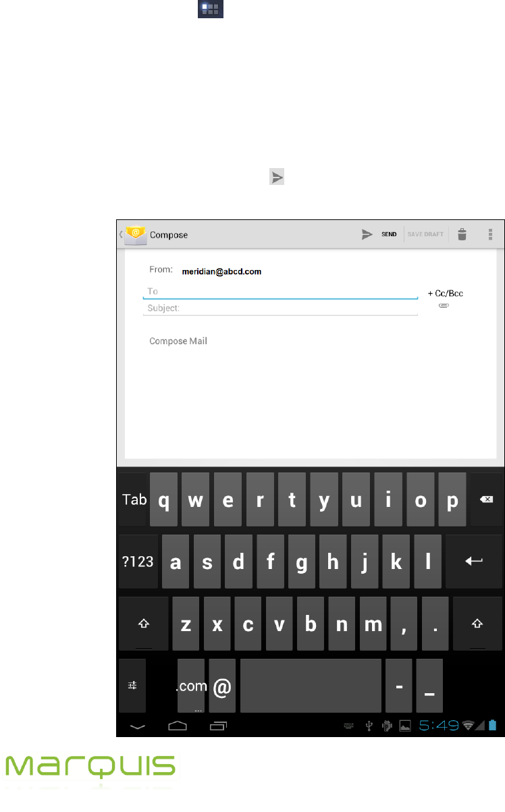
Task: Tap the u key
Action: click(x=355, y=499)
